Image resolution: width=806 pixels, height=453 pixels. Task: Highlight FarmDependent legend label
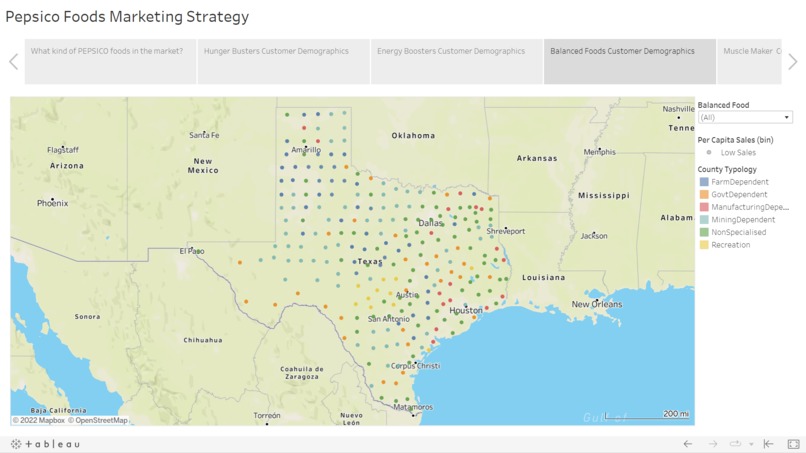click(x=740, y=182)
